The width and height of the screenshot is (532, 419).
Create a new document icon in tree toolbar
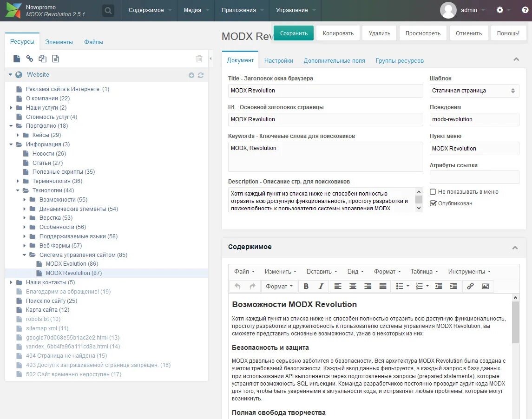click(17, 59)
